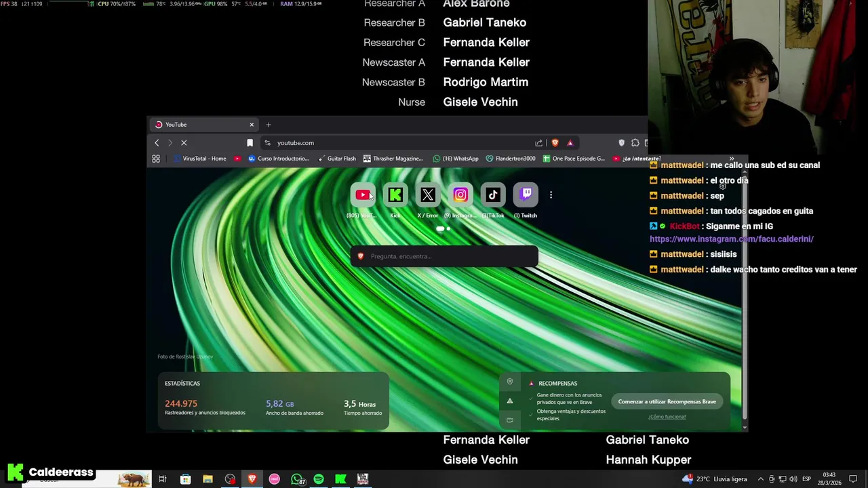Viewport: 868px width, 488px height.
Task: Open Thrasher Magazine bookmark
Action: click(x=393, y=159)
